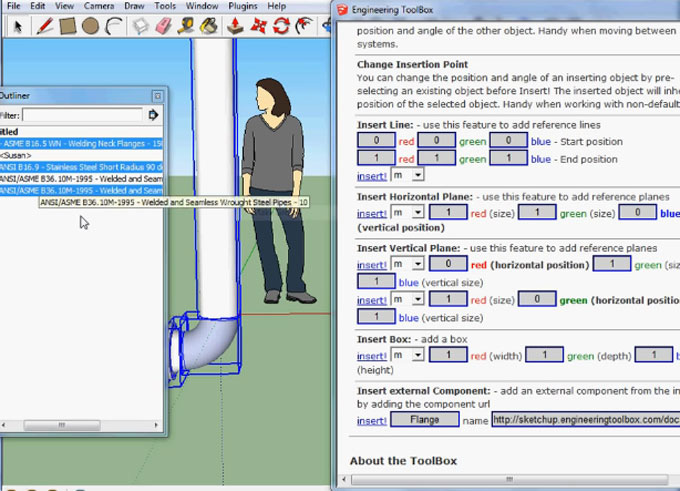Pick the Line pencil tool
680x491 pixels.
(44, 26)
